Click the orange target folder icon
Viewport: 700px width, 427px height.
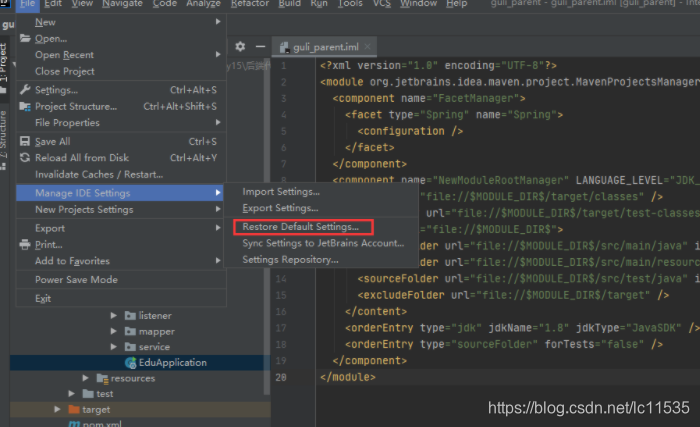tap(74, 410)
